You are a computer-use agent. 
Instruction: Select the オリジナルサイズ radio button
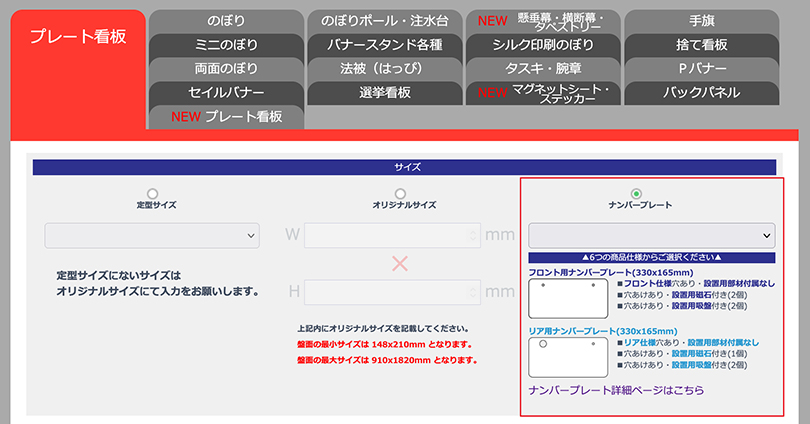[400, 193]
